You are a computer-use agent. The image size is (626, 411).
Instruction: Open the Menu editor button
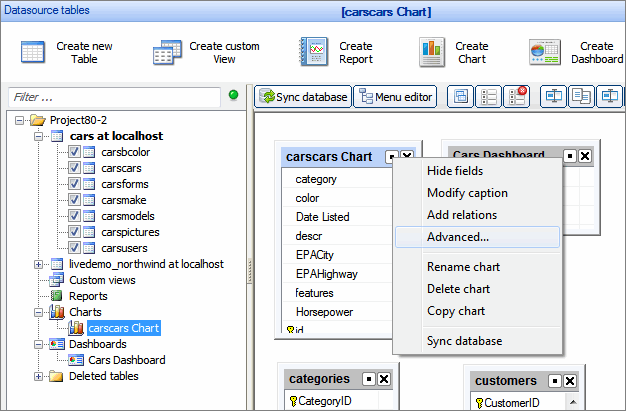(x=395, y=97)
